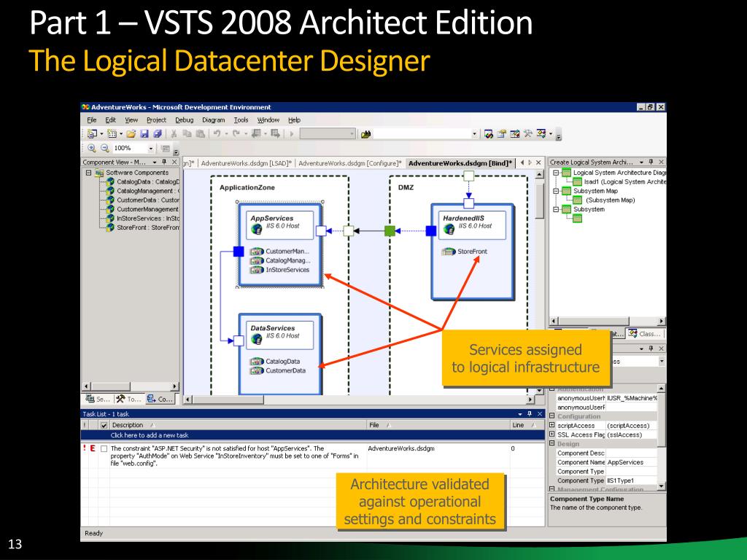Click the diagram's horizontal scrollbar thumb

[228, 399]
